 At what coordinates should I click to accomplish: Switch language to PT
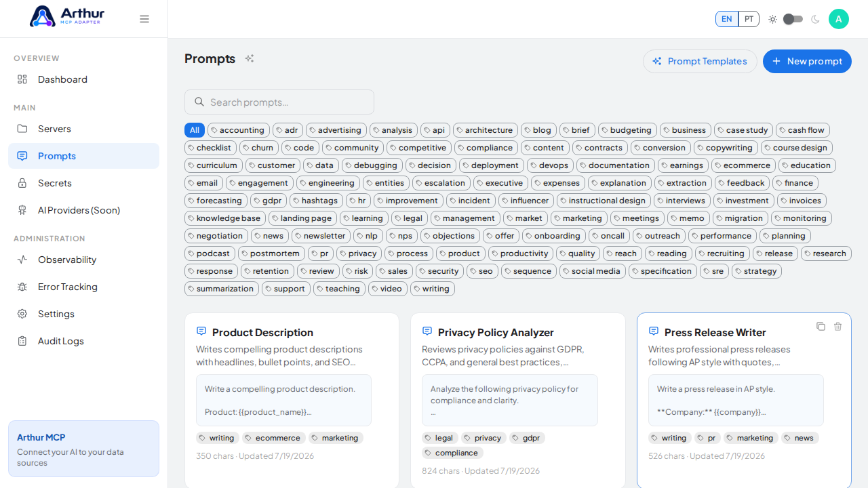pyautogui.click(x=749, y=19)
